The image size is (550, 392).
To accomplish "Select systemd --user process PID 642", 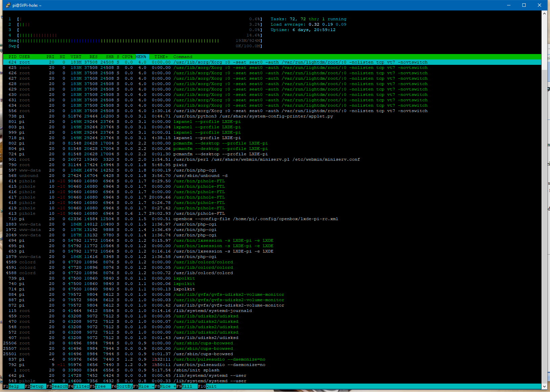I will click(272, 375).
